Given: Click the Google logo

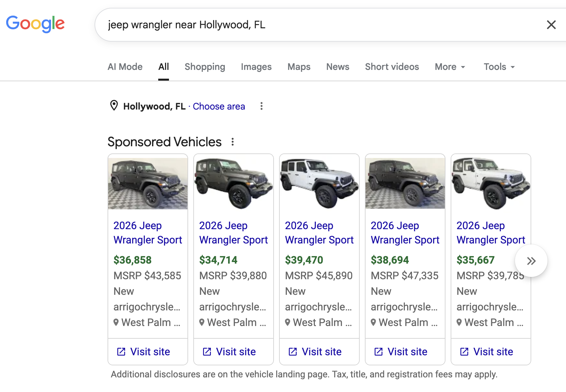Looking at the screenshot, I should 35,24.
